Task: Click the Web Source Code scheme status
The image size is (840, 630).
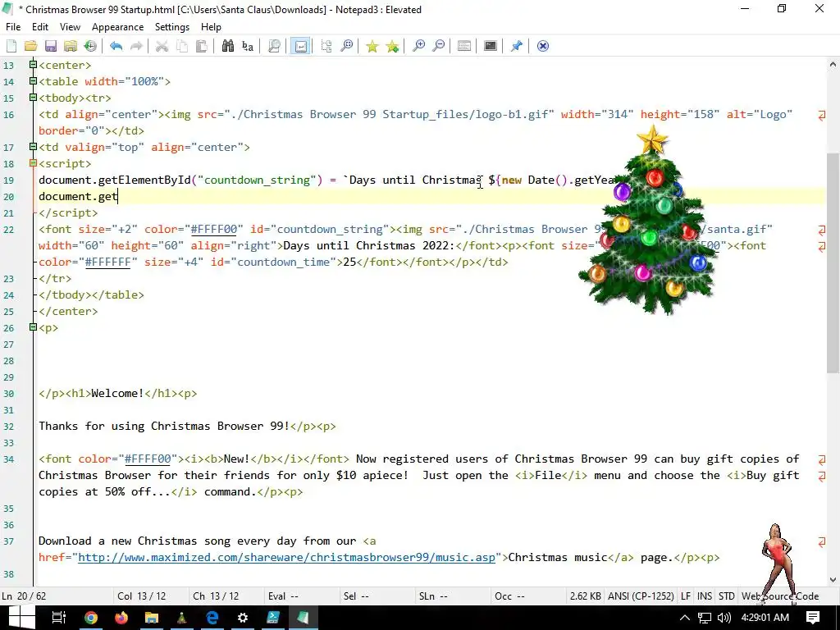Action: tap(780, 596)
